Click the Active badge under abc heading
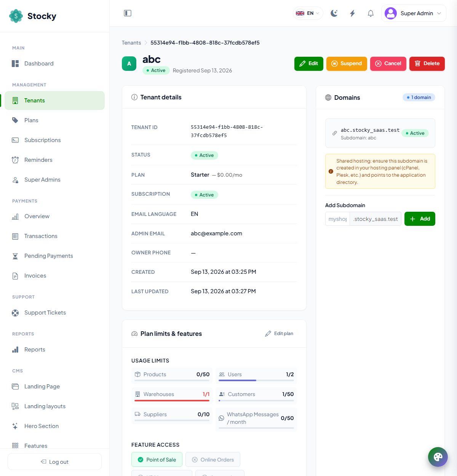The width and height of the screenshot is (457, 476). click(x=156, y=70)
